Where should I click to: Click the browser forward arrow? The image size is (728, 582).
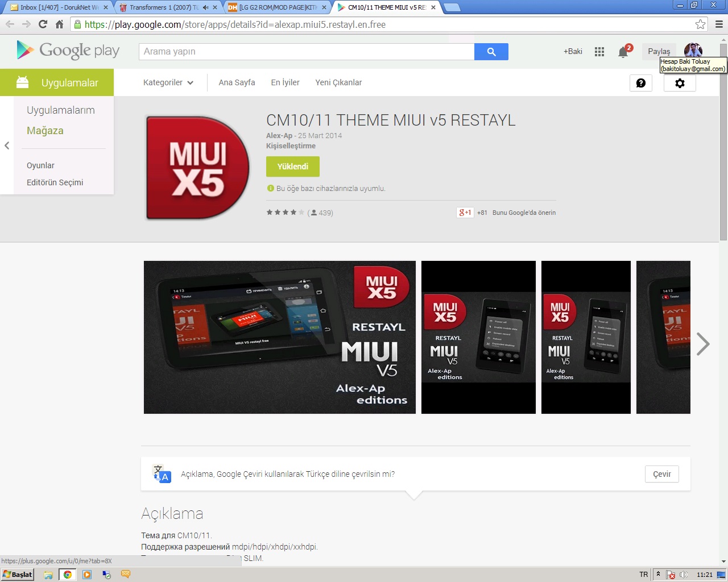[26, 24]
